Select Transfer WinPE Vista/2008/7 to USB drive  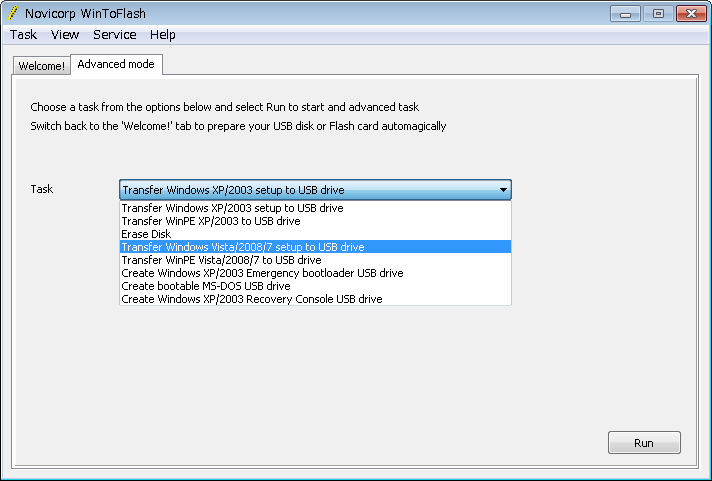315,260
